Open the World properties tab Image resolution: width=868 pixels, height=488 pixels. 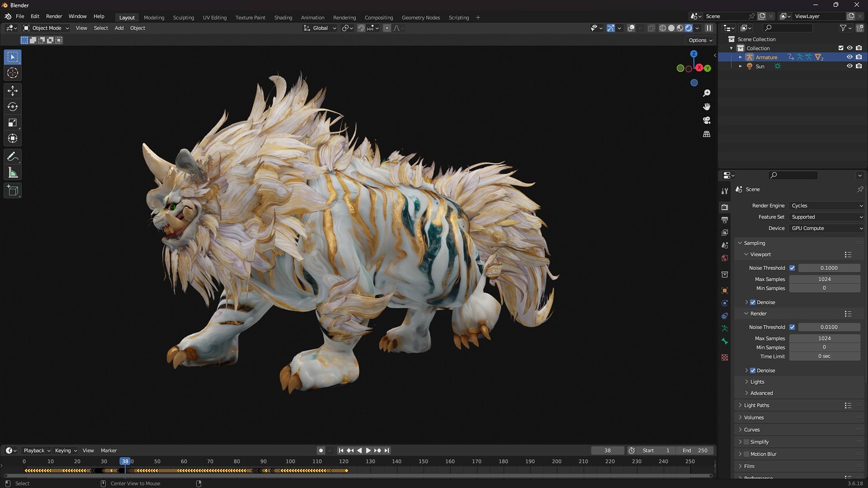pyautogui.click(x=724, y=258)
